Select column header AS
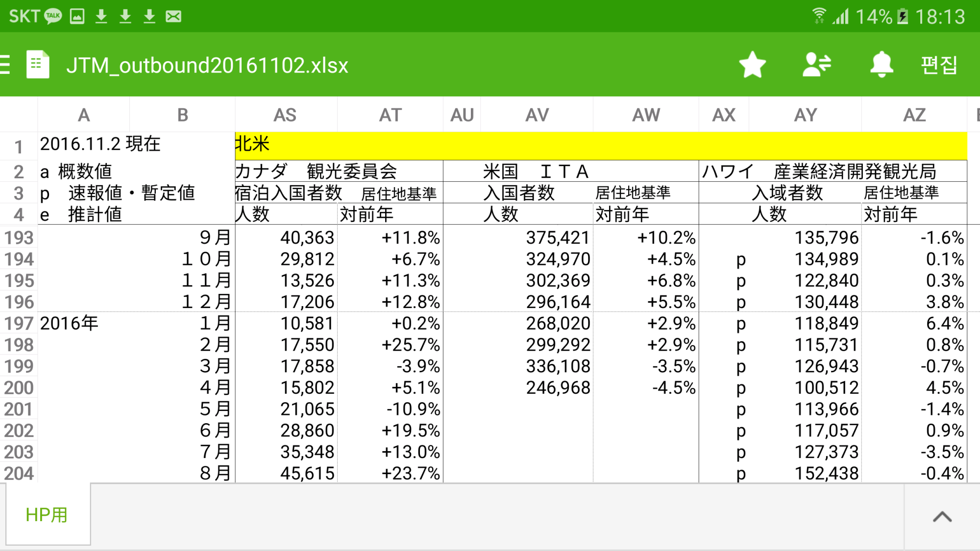Screen dimensions: 980x551 click(x=286, y=115)
